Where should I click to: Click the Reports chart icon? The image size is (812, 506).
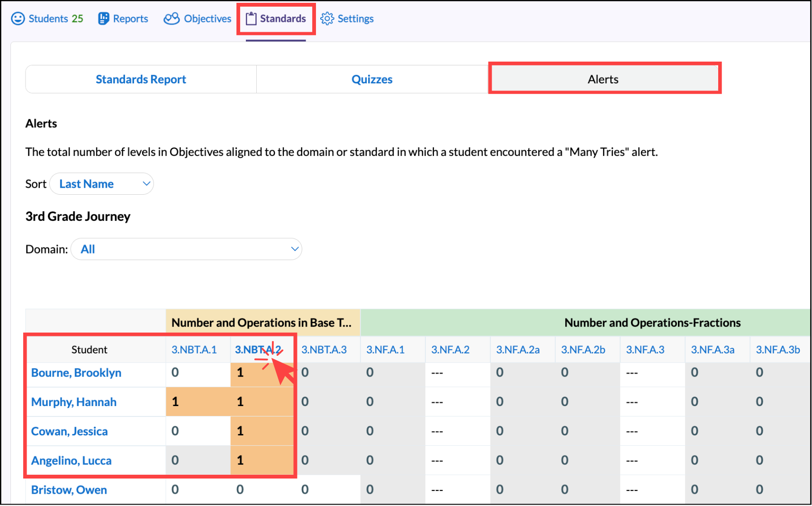(x=103, y=18)
